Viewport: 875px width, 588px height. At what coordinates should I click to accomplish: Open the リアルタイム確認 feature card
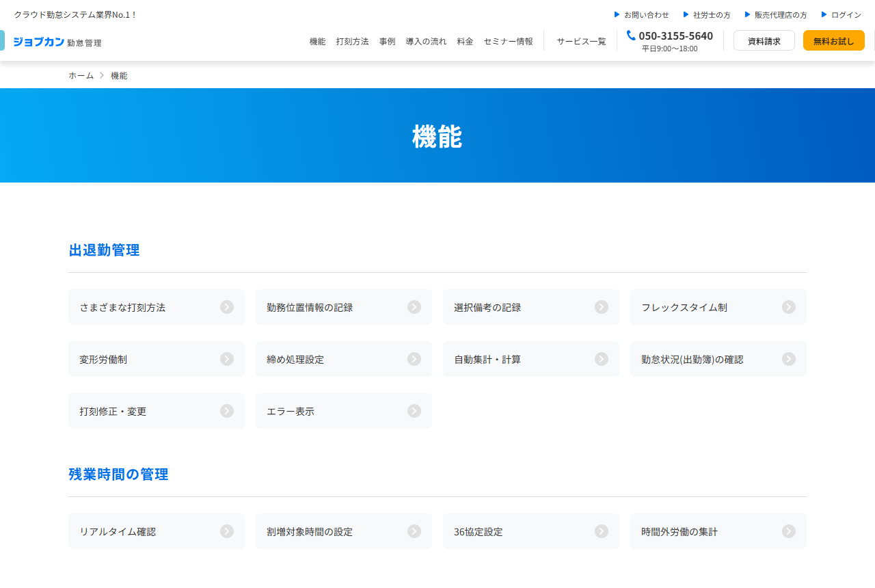[157, 531]
